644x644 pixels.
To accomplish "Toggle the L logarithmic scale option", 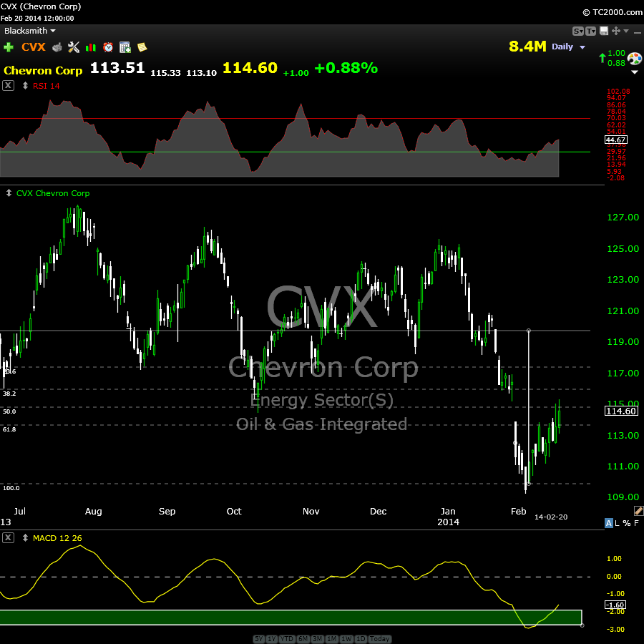I will click(x=617, y=523).
